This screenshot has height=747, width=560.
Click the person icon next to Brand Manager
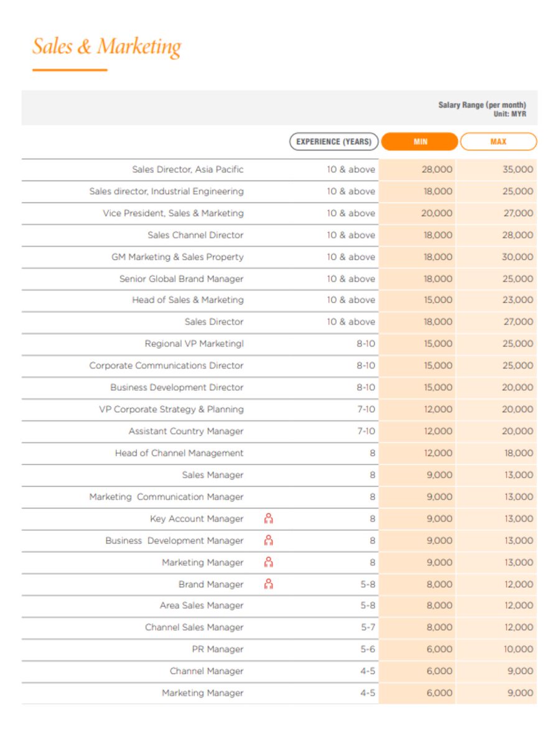tap(269, 583)
